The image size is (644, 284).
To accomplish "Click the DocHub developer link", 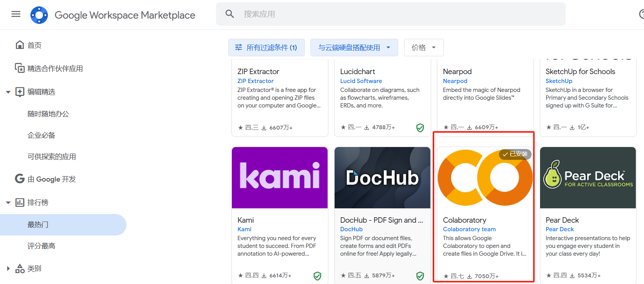I will [x=351, y=229].
